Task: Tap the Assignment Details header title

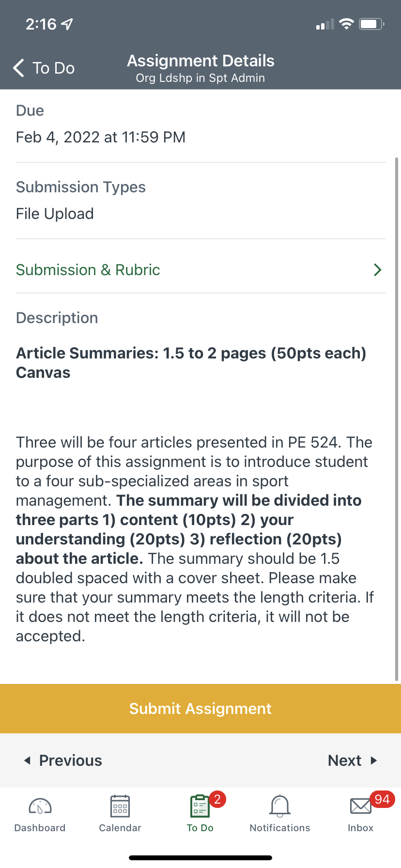Action: tap(200, 61)
